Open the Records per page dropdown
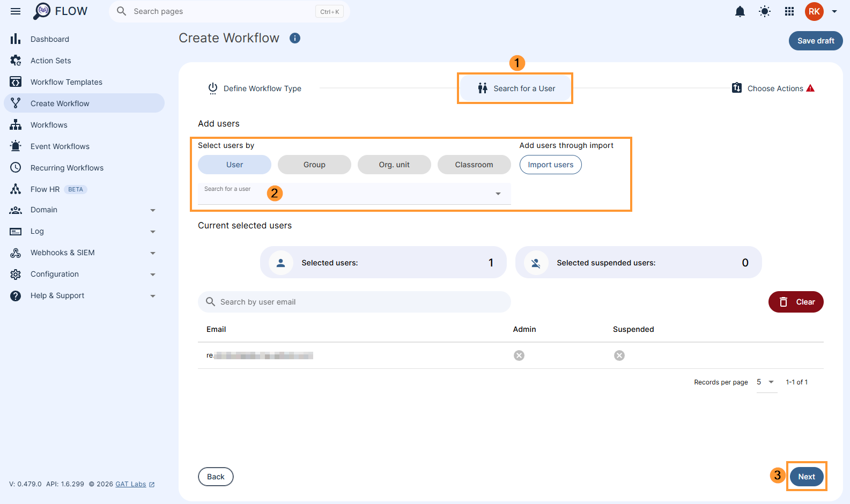 coord(767,382)
